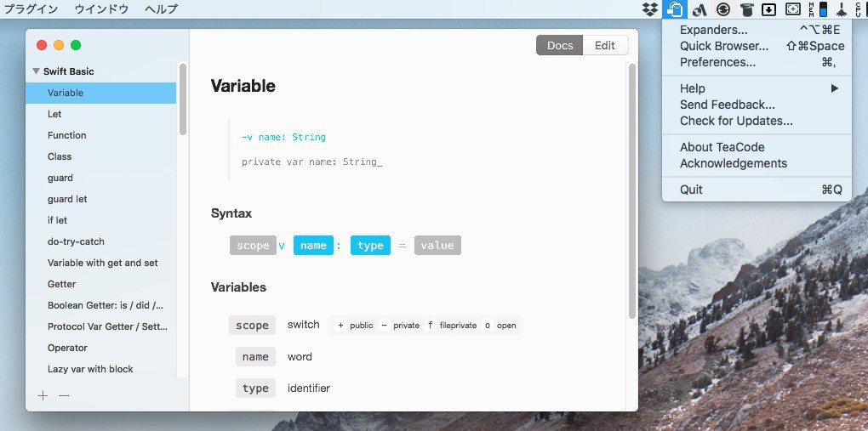Open the プラグイン menu
Screen dimensions: 868x431
pyautogui.click(x=31, y=9)
